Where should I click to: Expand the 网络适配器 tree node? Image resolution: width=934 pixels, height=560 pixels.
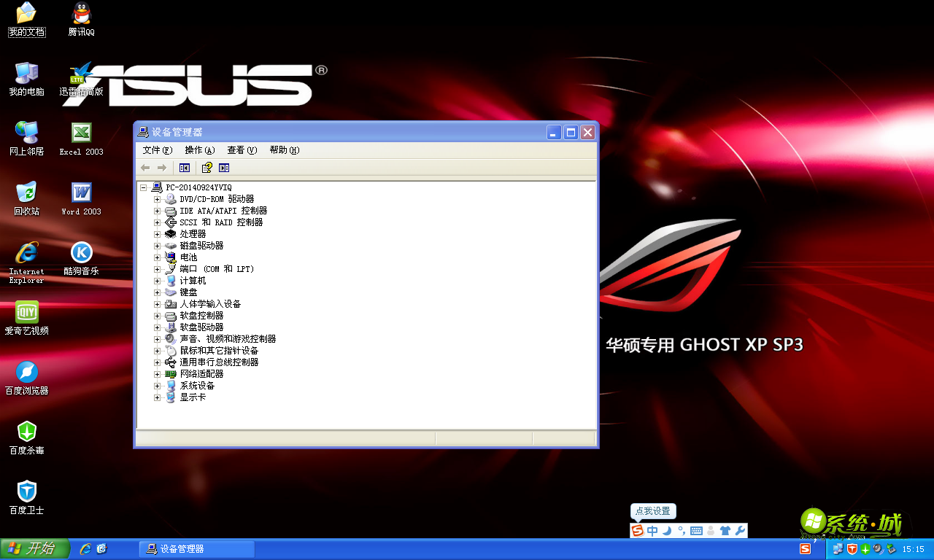157,374
